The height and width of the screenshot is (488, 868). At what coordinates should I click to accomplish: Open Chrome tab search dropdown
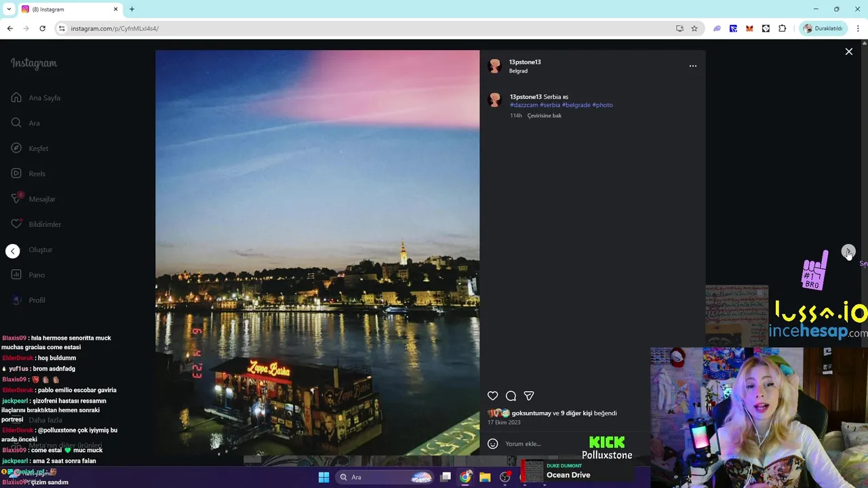point(8,9)
